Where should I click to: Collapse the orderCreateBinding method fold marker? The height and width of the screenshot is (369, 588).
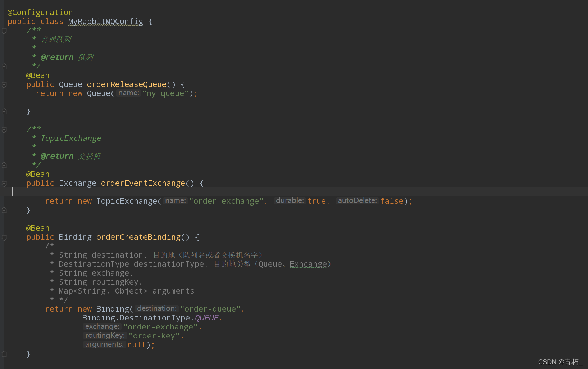tap(4, 237)
